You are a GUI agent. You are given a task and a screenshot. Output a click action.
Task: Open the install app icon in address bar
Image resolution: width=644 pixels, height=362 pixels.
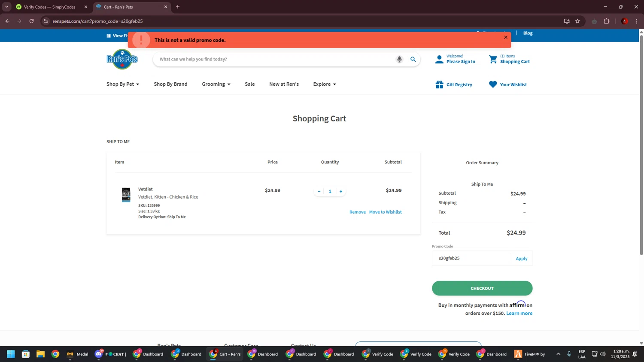[x=567, y=21]
